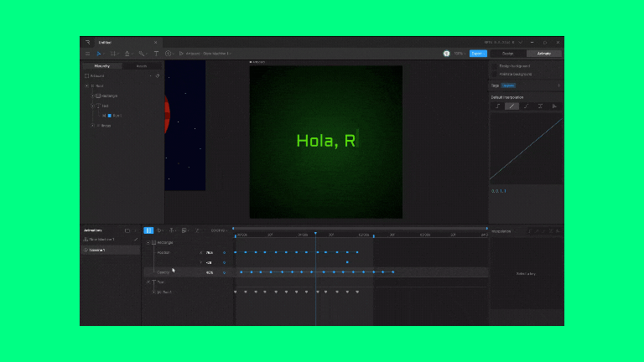Click the blue Export button
Screen dimensions: 644x362
tap(478, 53)
